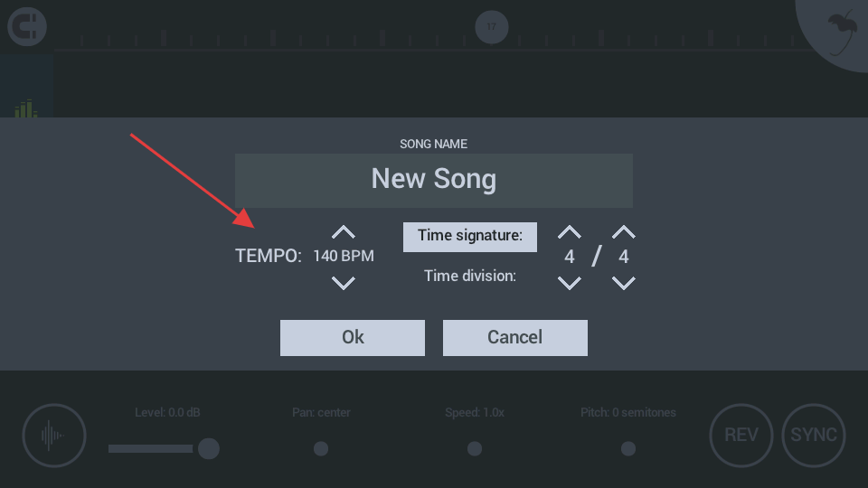Increase tempo with the up chevron
The height and width of the screenshot is (488, 868).
click(344, 232)
